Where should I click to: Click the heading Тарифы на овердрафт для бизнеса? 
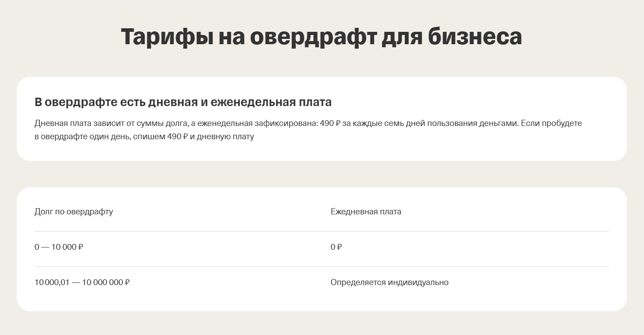tap(321, 37)
